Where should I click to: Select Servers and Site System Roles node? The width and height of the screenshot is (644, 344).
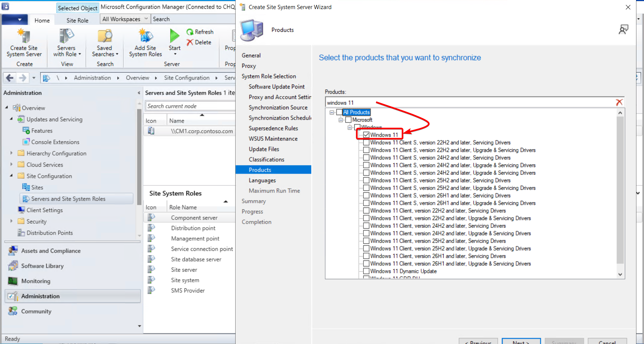[x=76, y=199]
